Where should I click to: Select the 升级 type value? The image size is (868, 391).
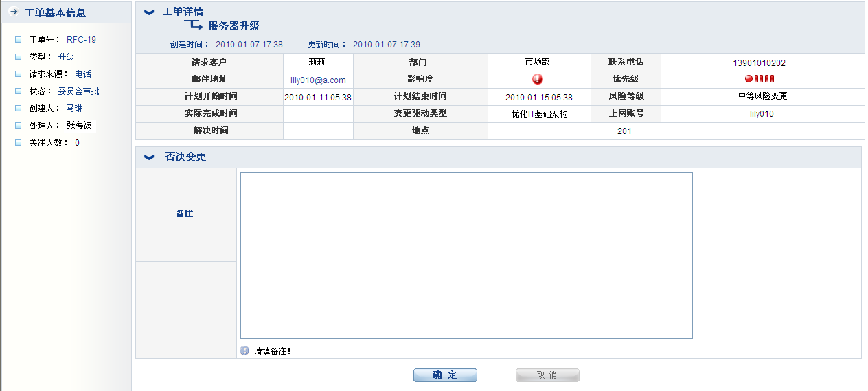pos(66,57)
